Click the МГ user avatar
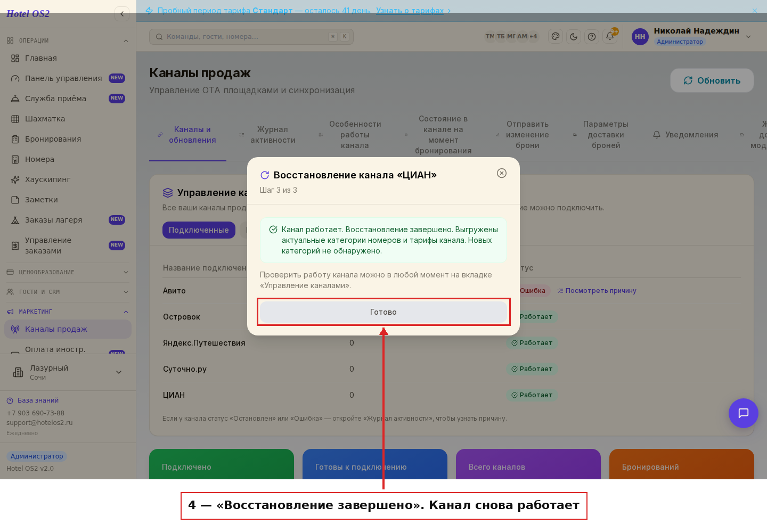The height and width of the screenshot is (532, 767). coord(511,36)
